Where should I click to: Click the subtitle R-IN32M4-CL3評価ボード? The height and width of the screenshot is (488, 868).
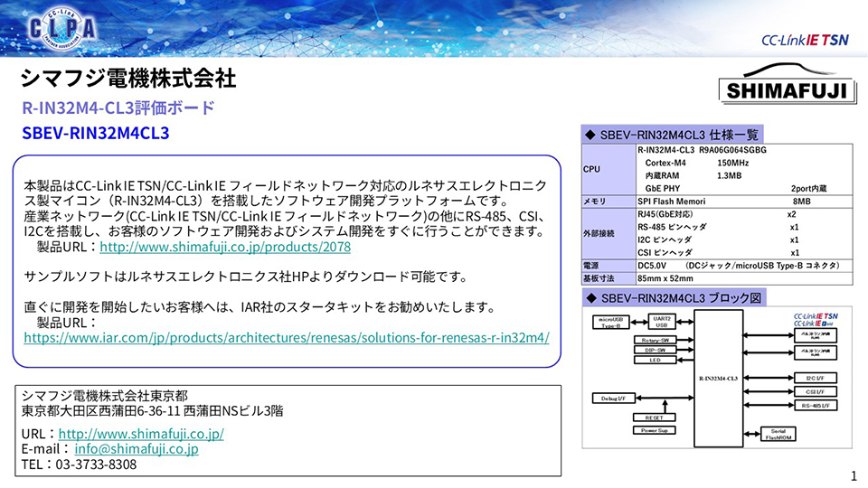118,108
